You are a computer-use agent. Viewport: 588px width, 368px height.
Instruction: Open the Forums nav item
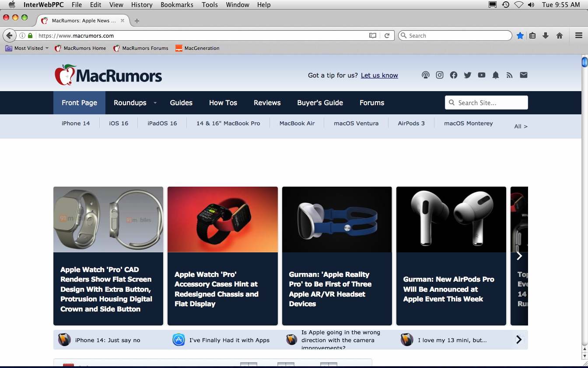click(372, 103)
